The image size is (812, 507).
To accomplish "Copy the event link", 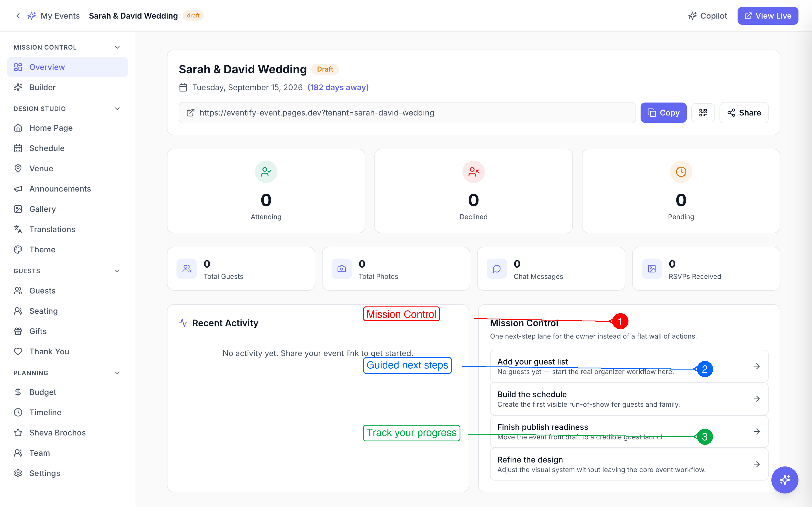I will point(663,113).
